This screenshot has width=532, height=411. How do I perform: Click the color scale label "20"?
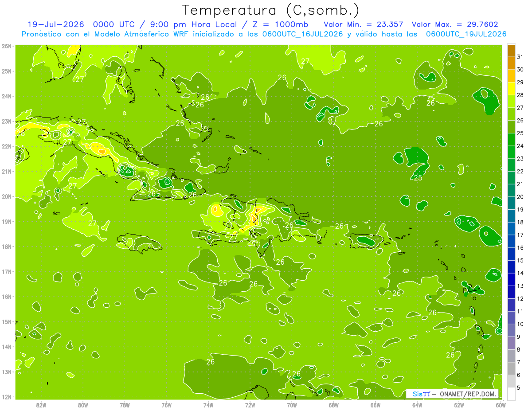pyautogui.click(x=520, y=196)
